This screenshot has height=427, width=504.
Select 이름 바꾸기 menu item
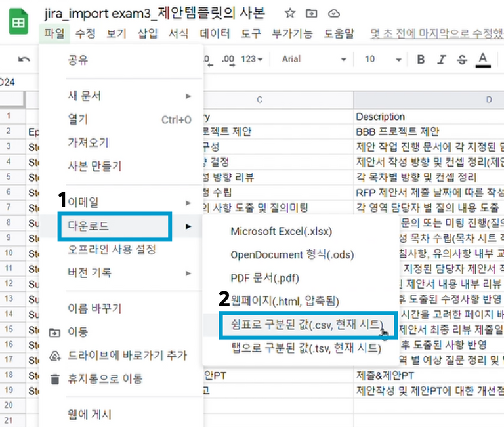(x=121, y=309)
